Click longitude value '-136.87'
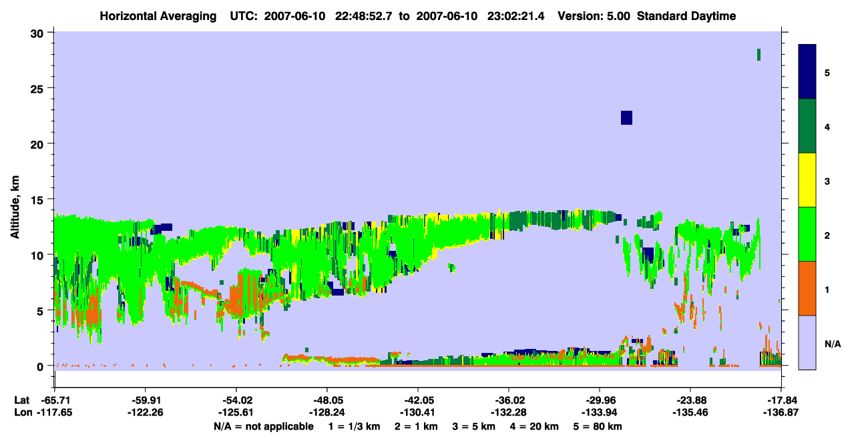Viewport: 868px width, 445px height. [x=781, y=413]
